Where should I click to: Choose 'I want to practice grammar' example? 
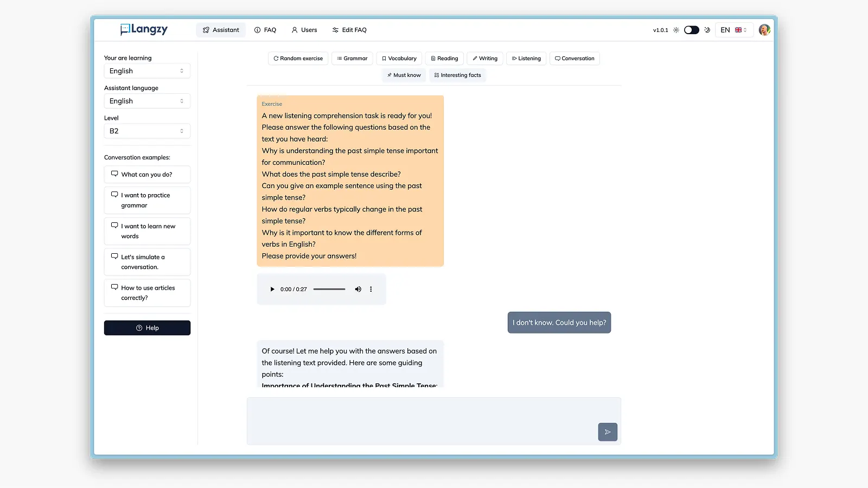pyautogui.click(x=147, y=200)
